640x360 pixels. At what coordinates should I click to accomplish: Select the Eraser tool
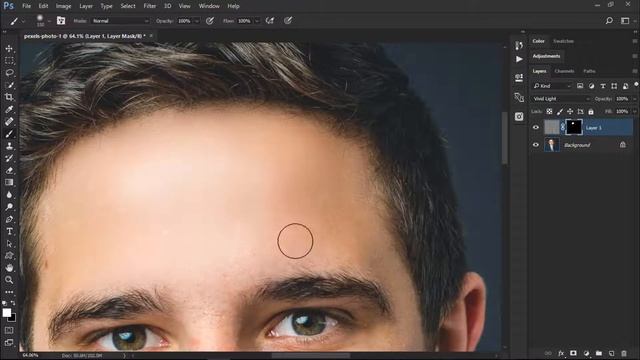tap(9, 171)
